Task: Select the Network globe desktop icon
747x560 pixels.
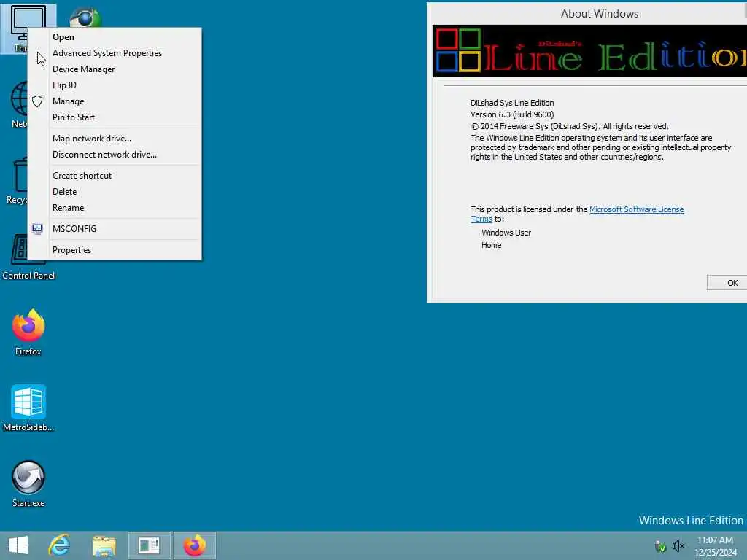Action: point(18,104)
